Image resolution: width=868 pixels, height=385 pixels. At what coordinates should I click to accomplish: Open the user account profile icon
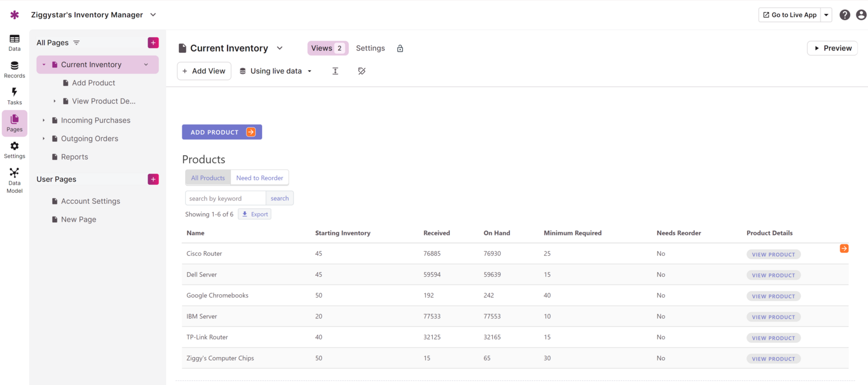(861, 15)
